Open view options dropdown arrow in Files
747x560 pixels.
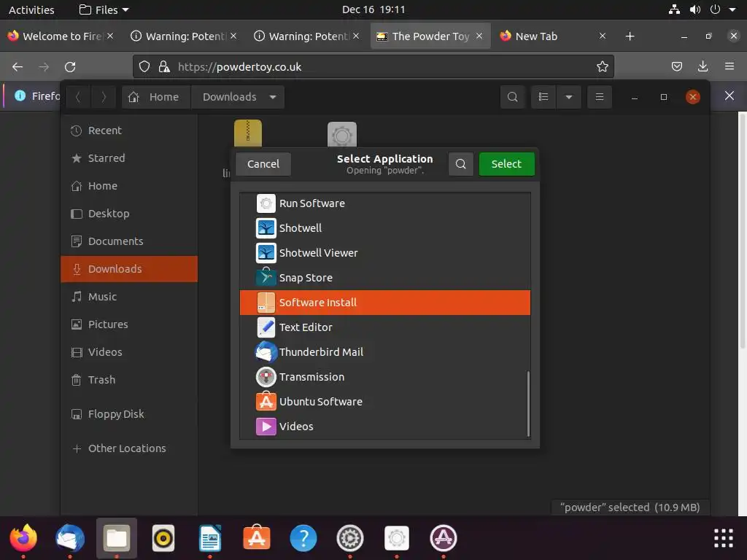click(x=569, y=97)
